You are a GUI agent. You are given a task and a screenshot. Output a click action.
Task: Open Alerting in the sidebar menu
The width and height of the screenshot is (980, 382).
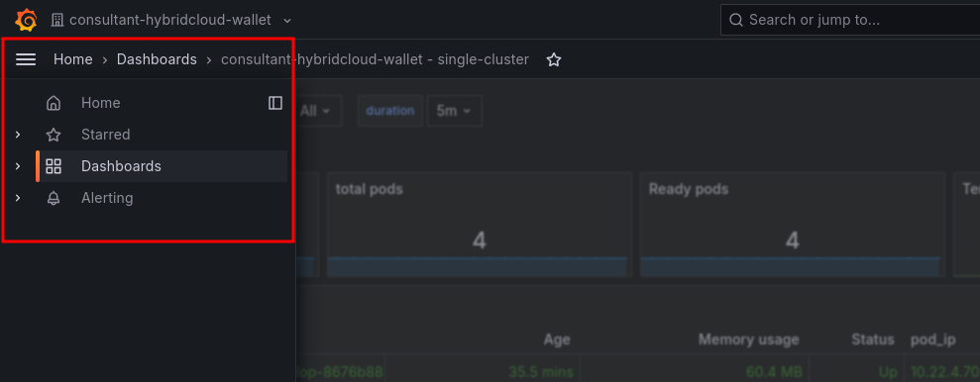[107, 199]
